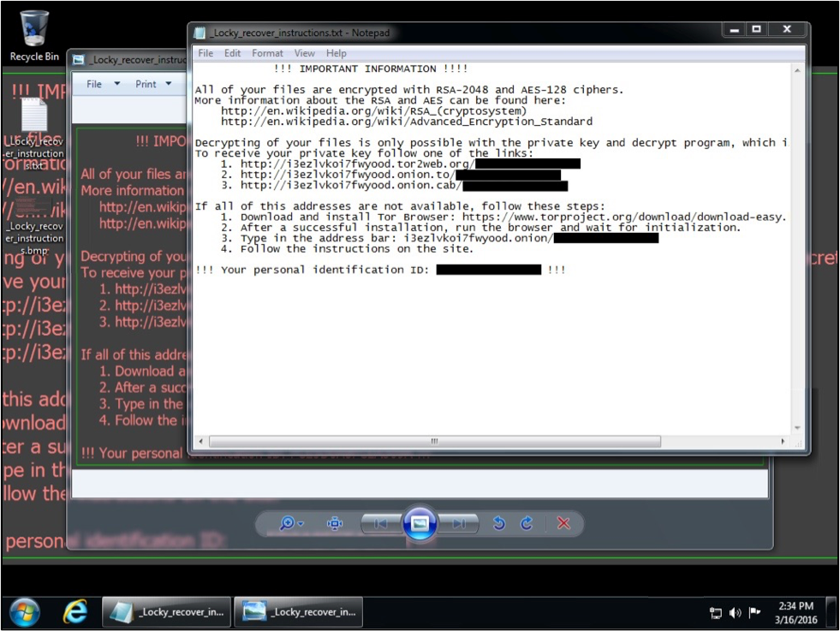
Task: Go to previous image in Photo Viewer
Action: [x=381, y=523]
